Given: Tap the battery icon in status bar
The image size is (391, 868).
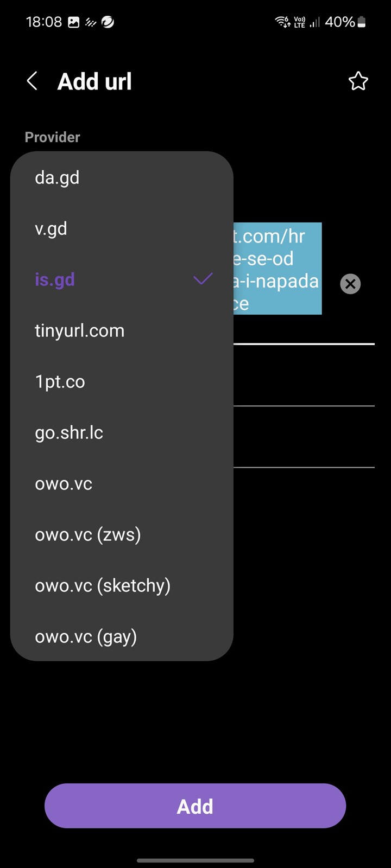Looking at the screenshot, I should tap(362, 22).
